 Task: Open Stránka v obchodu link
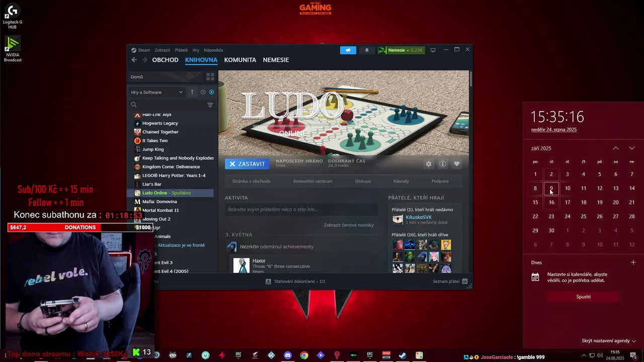click(251, 181)
